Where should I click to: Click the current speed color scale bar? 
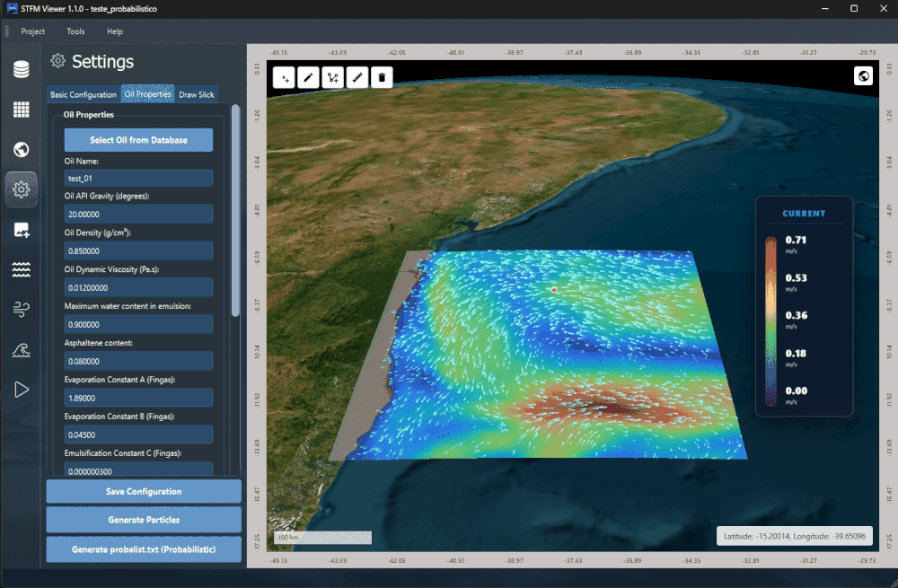tap(770, 321)
